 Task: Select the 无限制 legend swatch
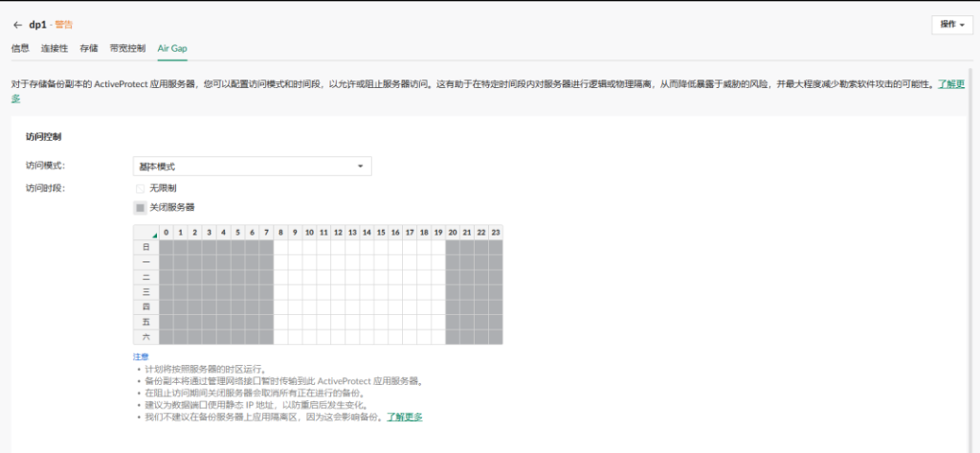click(140, 189)
